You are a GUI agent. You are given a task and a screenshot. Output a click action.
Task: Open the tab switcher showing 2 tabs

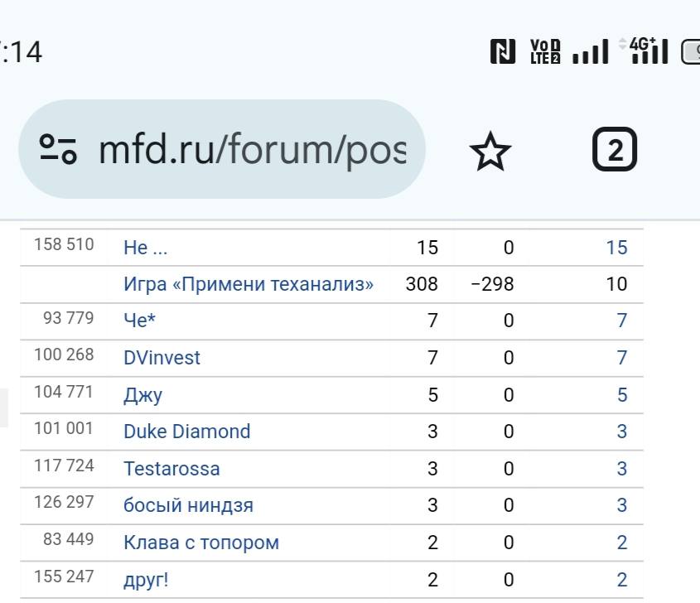tap(615, 150)
